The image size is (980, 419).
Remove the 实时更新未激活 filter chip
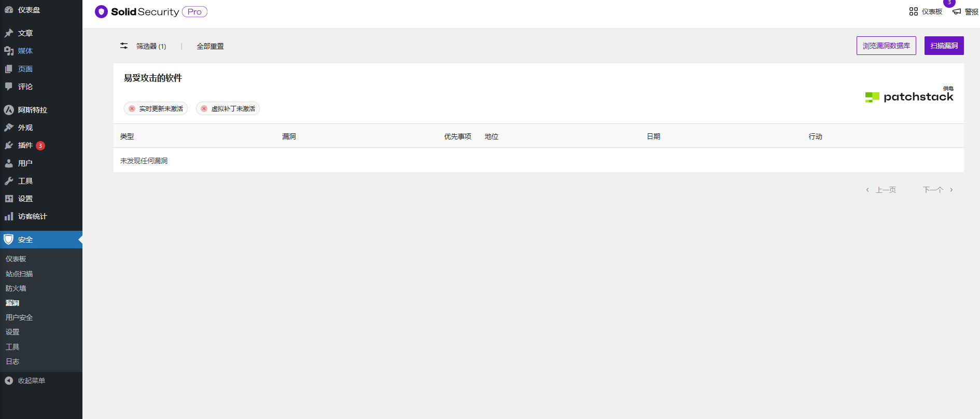click(132, 109)
